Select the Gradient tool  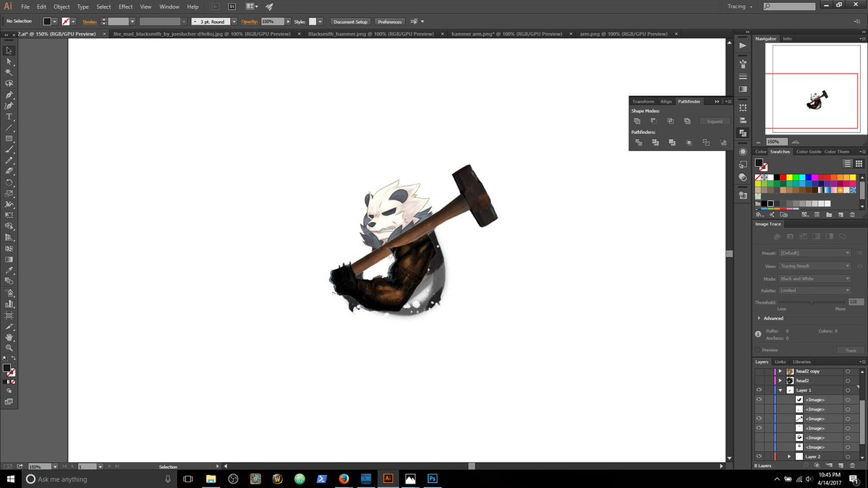9,259
